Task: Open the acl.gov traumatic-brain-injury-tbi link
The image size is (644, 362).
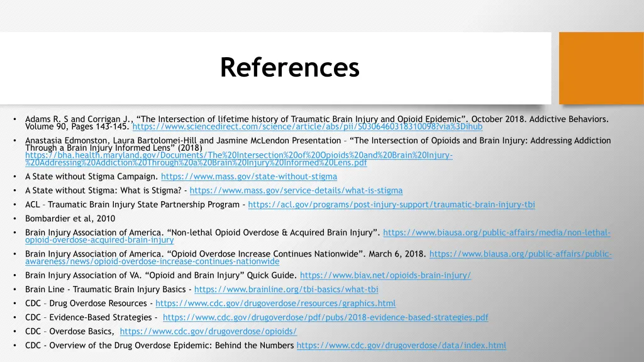Action: [391, 204]
